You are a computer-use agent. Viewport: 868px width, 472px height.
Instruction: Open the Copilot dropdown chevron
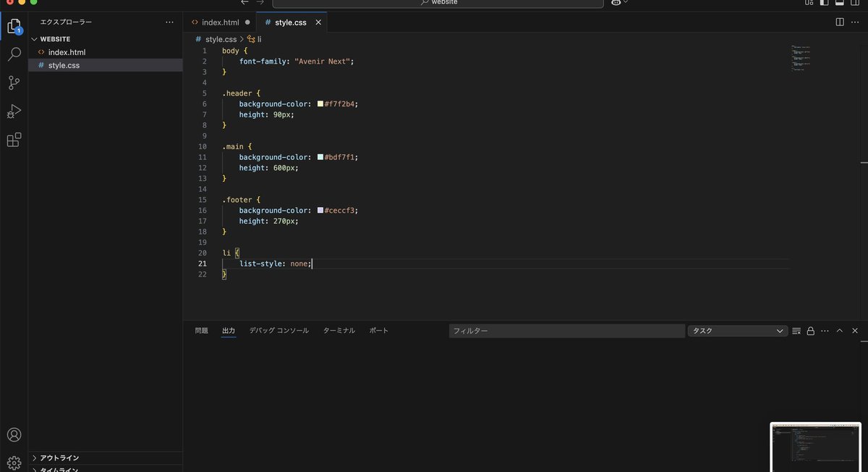pyautogui.click(x=625, y=2)
